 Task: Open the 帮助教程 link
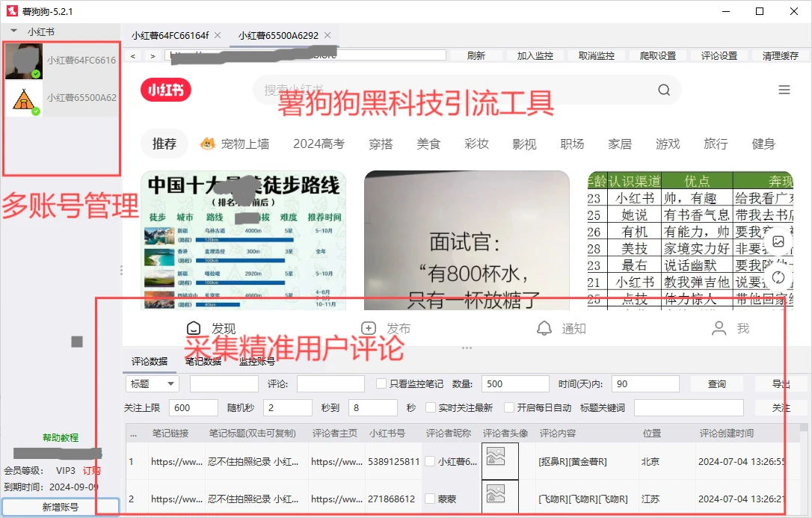[60, 438]
